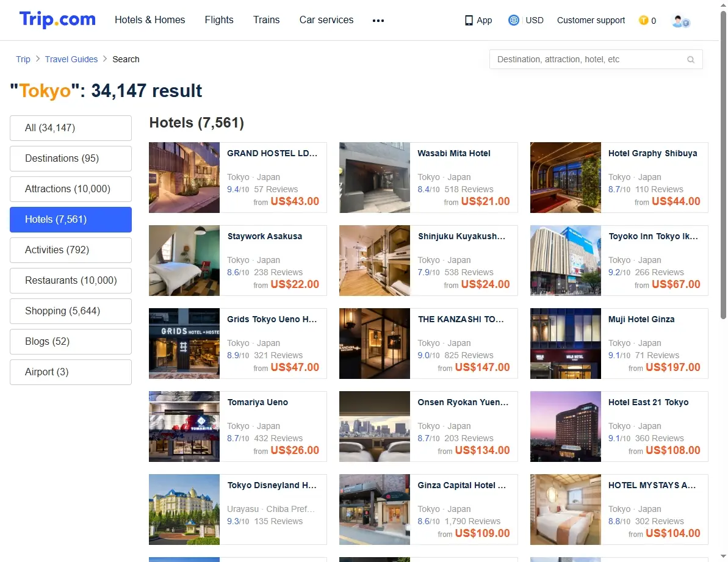Open HOTEL MYSTAYS A... room photo
The width and height of the screenshot is (728, 562).
pos(566,509)
